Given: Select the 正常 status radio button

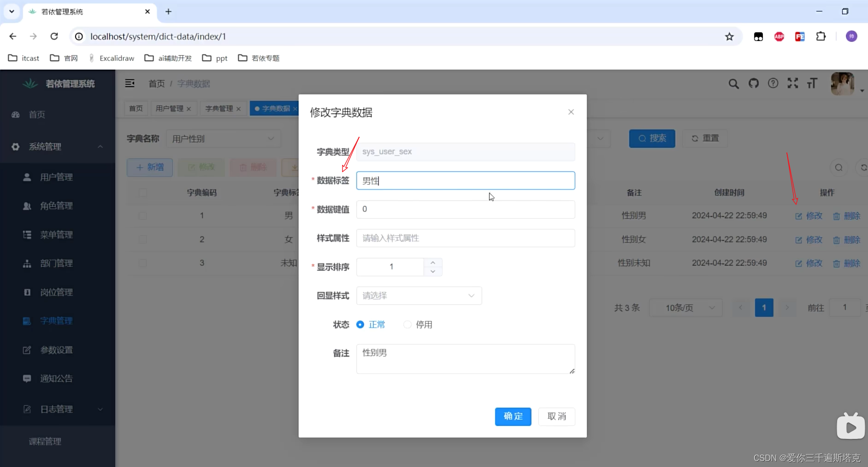Looking at the screenshot, I should click(360, 325).
